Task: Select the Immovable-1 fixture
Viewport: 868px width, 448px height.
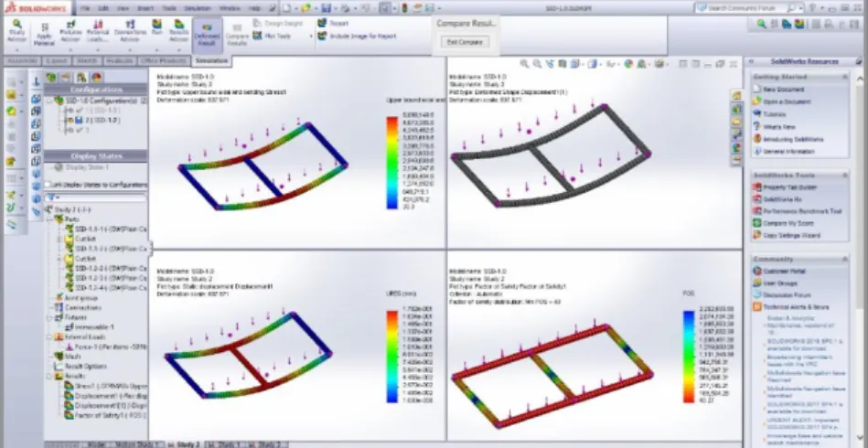Action: [89, 327]
